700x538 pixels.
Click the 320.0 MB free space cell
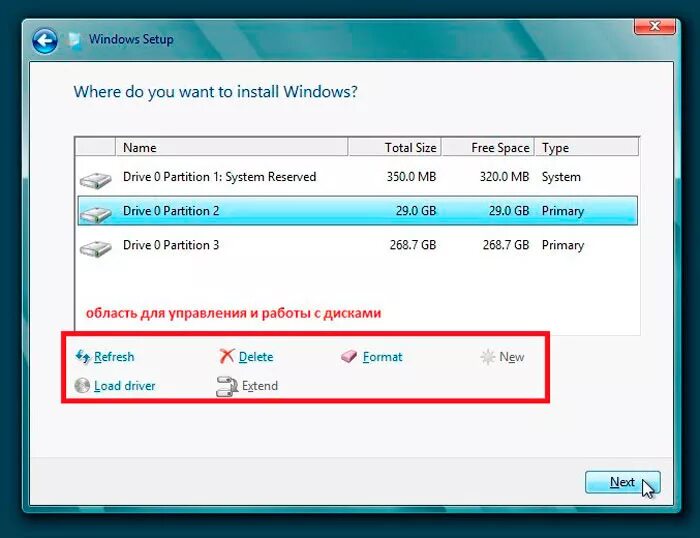click(x=504, y=177)
